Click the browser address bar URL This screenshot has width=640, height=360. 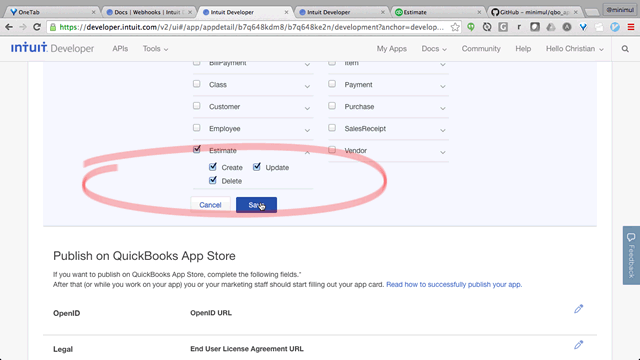pyautogui.click(x=251, y=27)
